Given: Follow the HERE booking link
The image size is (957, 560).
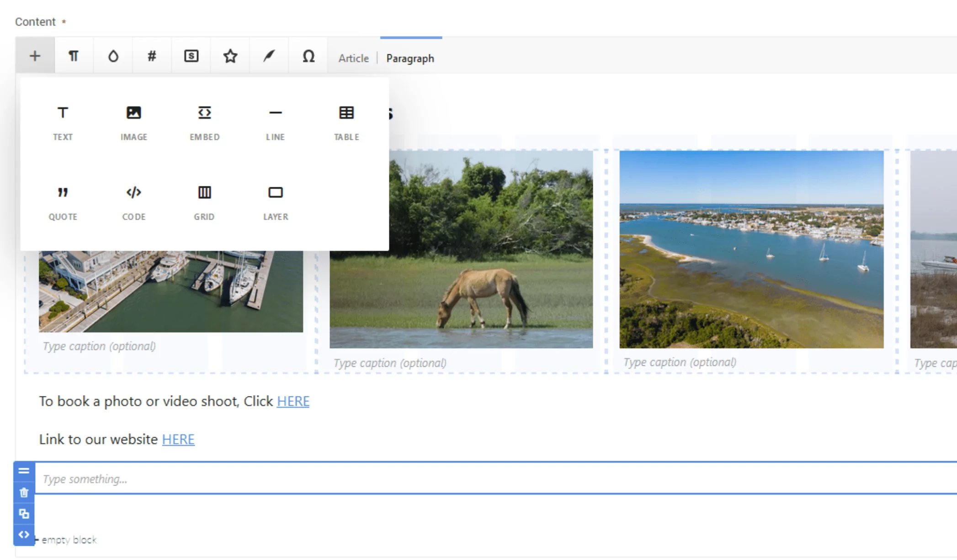Looking at the screenshot, I should point(293,401).
